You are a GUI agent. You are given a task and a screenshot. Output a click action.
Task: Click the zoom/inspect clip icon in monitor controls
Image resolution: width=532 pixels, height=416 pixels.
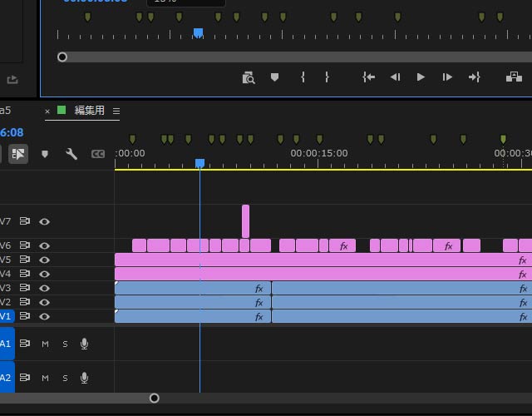tap(249, 77)
